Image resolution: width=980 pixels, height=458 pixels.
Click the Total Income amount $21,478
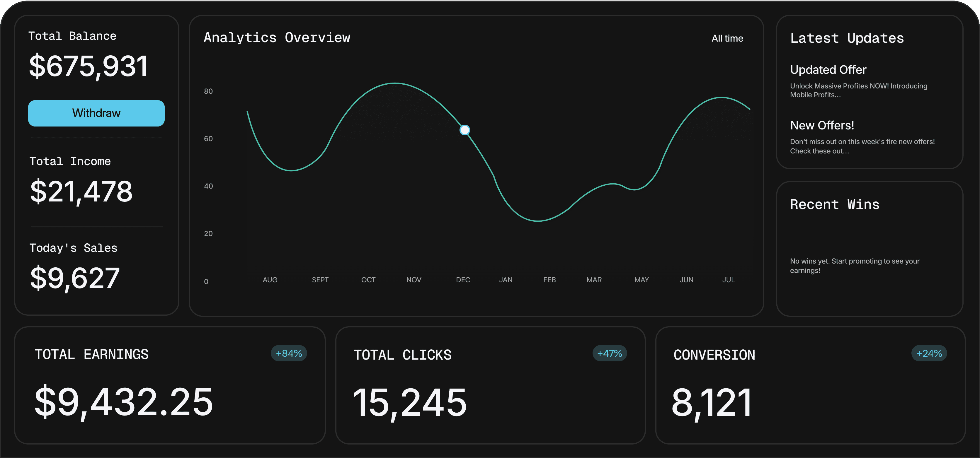[x=81, y=192]
